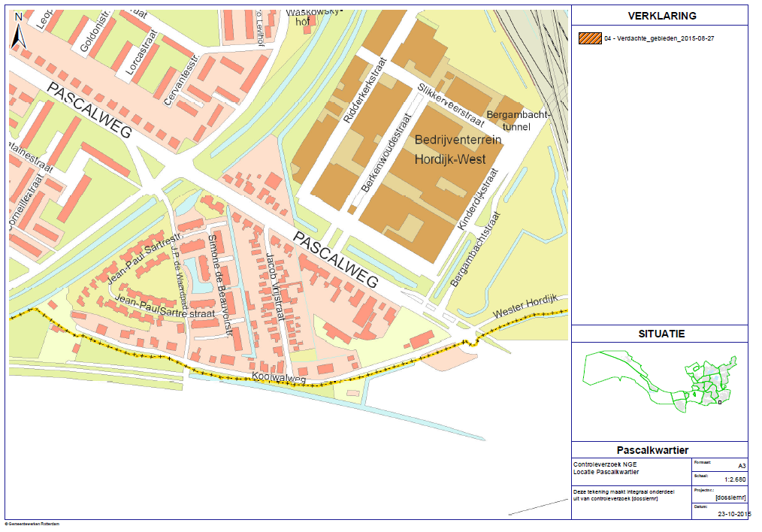Click the VERKLARING heading

coord(662,16)
